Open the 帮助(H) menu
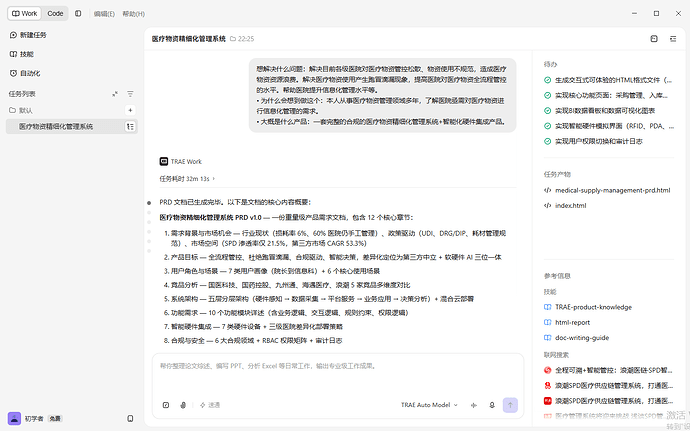Screen dimensions: 690x431 (133, 14)
